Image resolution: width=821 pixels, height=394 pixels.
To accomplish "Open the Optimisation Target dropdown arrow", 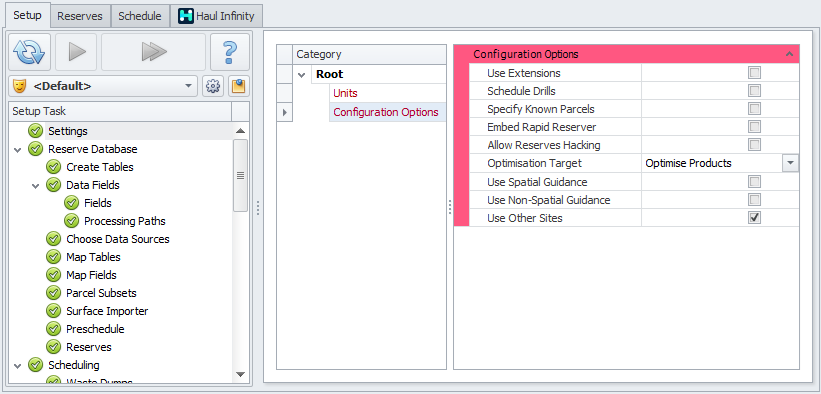I will click(x=791, y=163).
